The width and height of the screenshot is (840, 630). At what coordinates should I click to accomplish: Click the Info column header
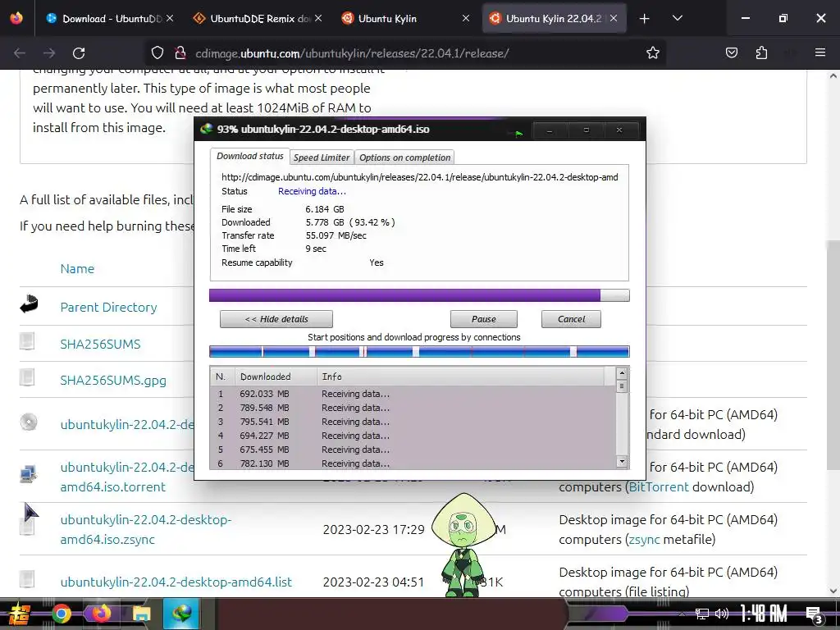[x=461, y=377]
